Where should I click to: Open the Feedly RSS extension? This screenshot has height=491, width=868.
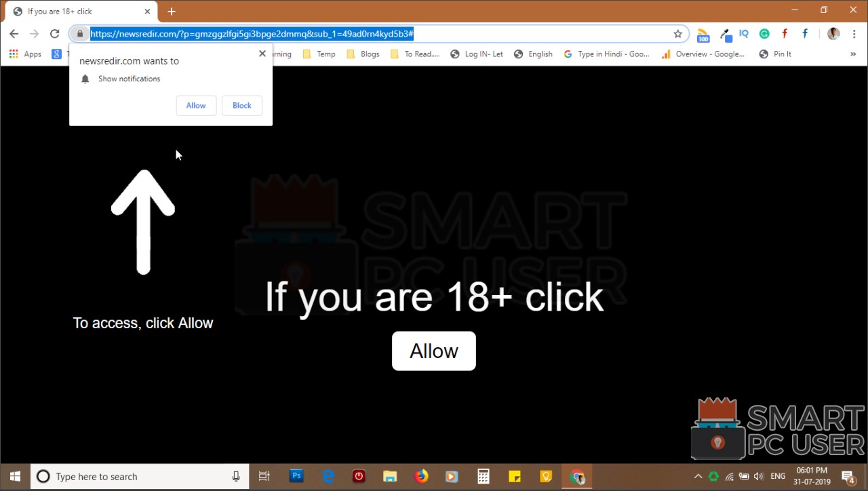coord(703,33)
